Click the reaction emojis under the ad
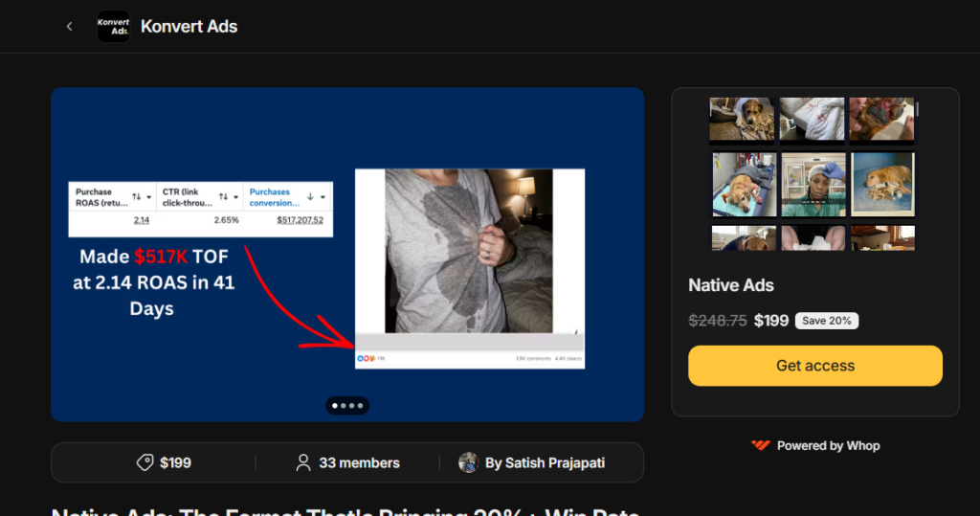The height and width of the screenshot is (516, 980). 367,358
